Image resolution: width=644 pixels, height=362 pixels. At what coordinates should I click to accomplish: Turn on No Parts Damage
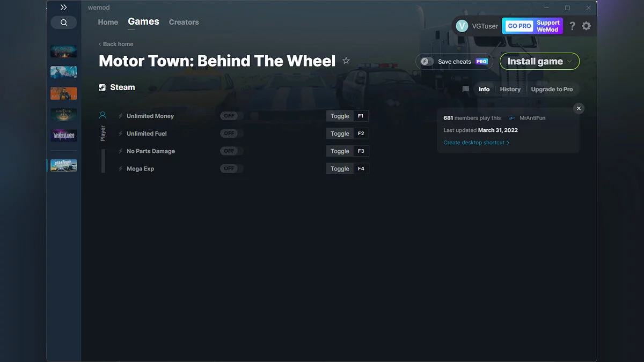(x=230, y=151)
